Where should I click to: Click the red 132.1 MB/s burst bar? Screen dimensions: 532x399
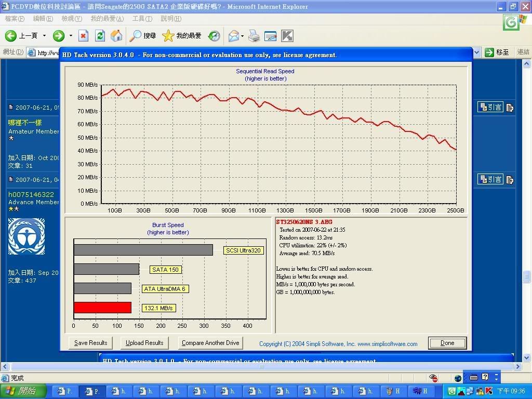pos(102,308)
